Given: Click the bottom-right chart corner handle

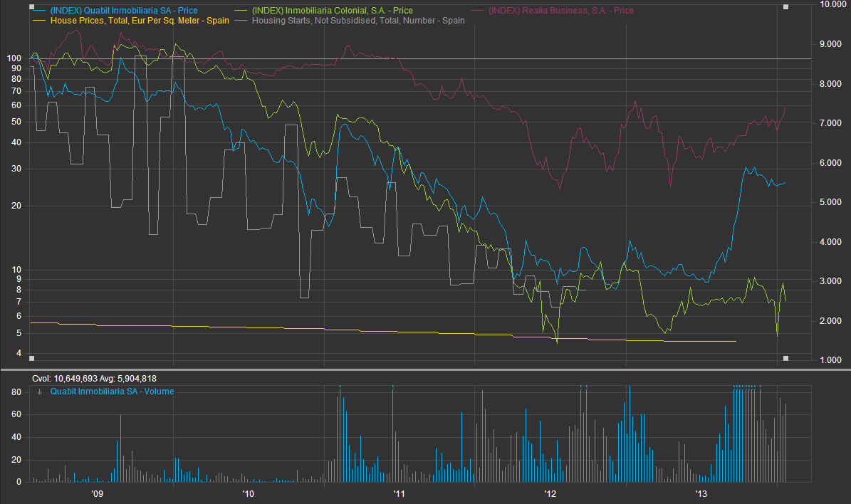Looking at the screenshot, I should pyautogui.click(x=785, y=358).
